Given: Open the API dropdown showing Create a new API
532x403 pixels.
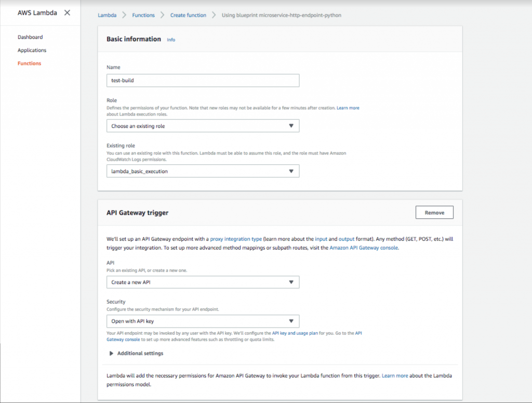Looking at the screenshot, I should pos(203,282).
